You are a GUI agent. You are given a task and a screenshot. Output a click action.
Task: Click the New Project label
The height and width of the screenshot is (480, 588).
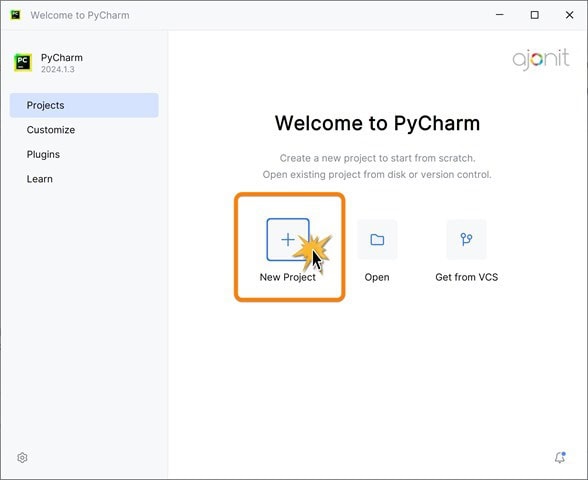click(x=288, y=277)
